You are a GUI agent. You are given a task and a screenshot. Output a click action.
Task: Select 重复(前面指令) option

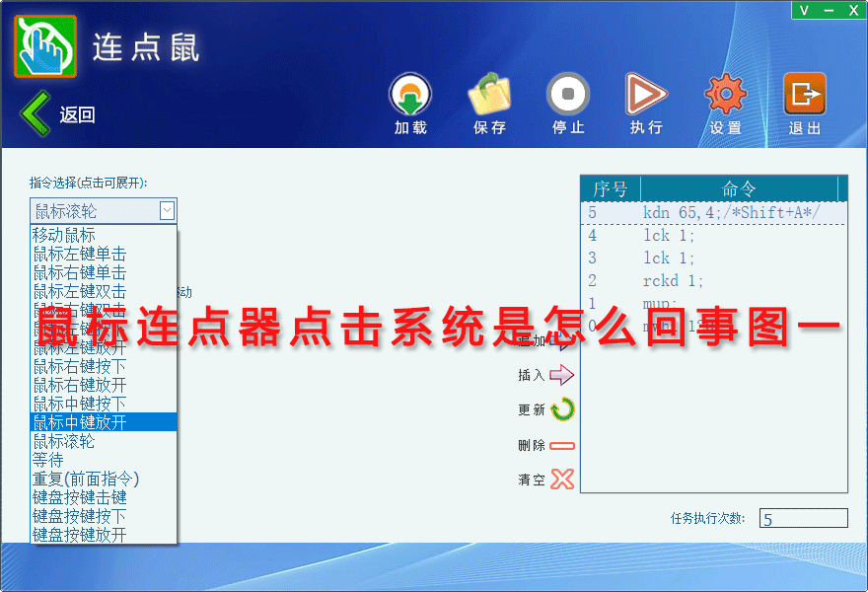104,479
